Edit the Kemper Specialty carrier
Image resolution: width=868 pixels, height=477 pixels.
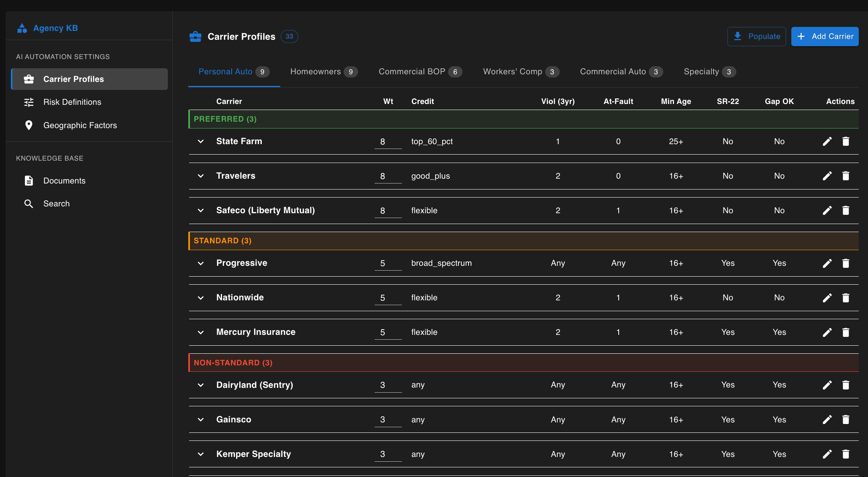coord(827,454)
